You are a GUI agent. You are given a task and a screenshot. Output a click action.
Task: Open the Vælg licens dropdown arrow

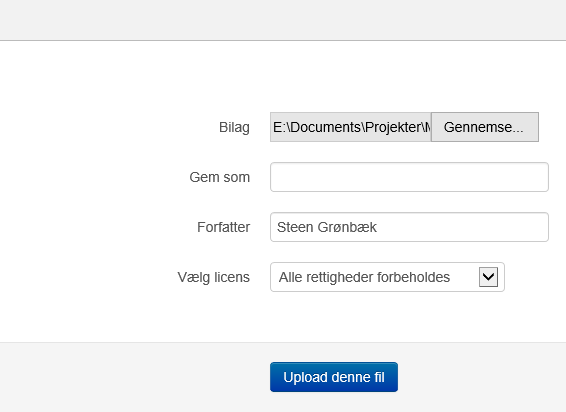pyautogui.click(x=488, y=277)
